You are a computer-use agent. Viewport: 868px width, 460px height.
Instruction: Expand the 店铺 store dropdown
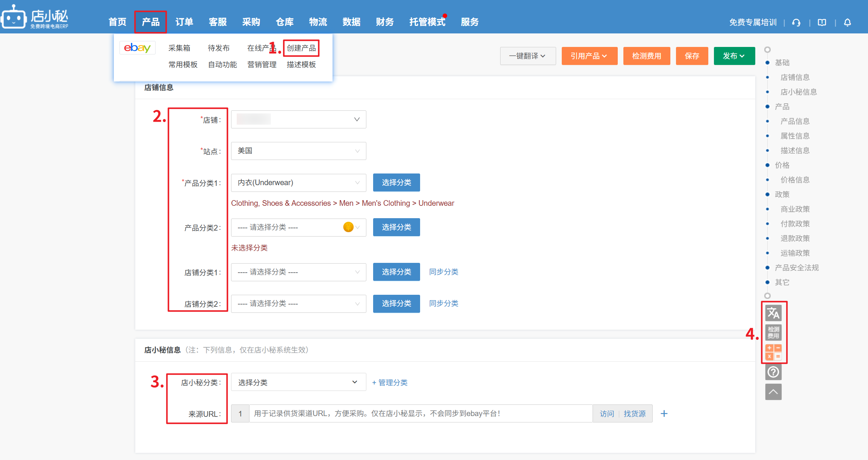point(298,119)
